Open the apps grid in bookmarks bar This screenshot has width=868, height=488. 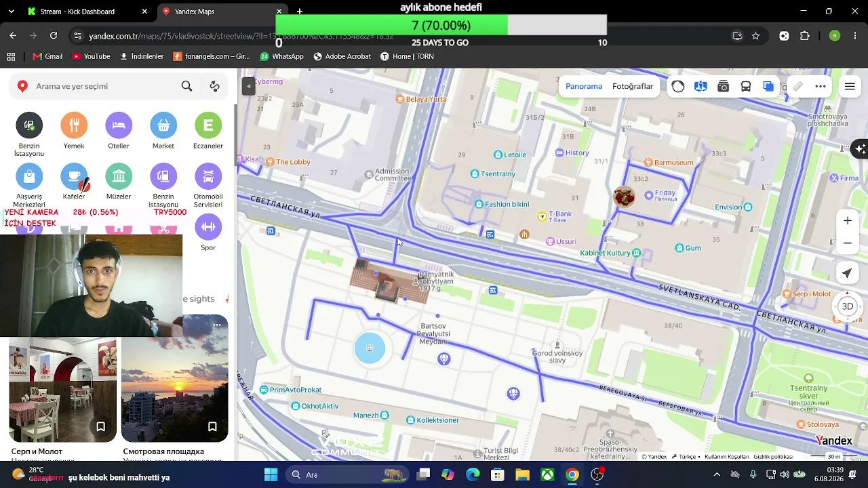pos(11,56)
